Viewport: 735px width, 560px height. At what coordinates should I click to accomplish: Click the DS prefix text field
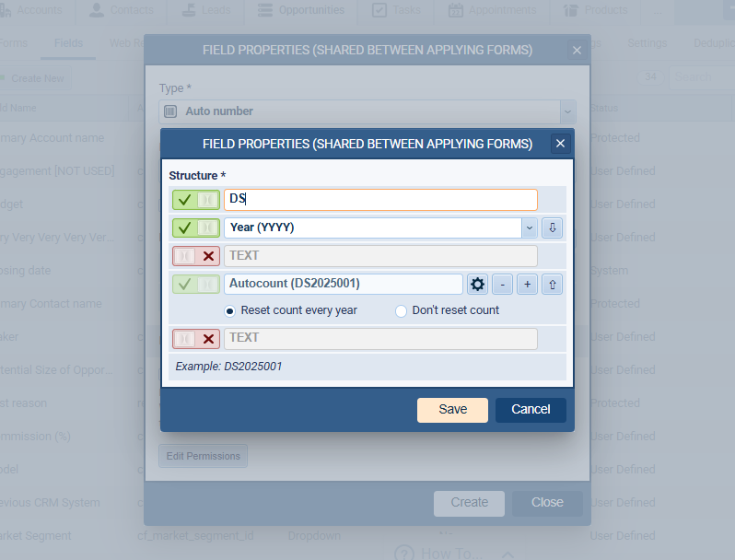(379, 199)
